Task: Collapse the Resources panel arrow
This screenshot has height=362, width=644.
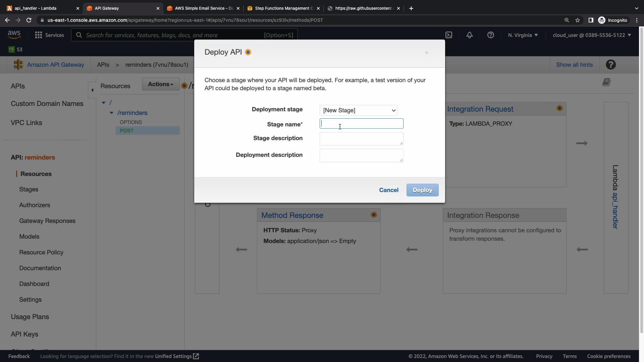Action: click(x=92, y=90)
